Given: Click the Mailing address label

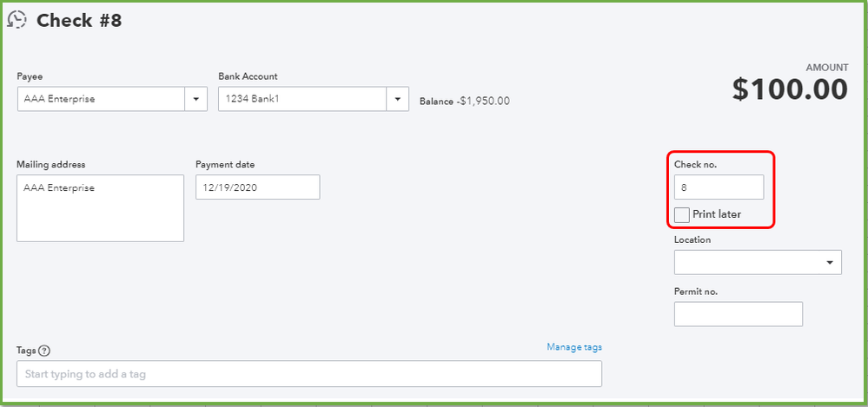Looking at the screenshot, I should [x=51, y=165].
